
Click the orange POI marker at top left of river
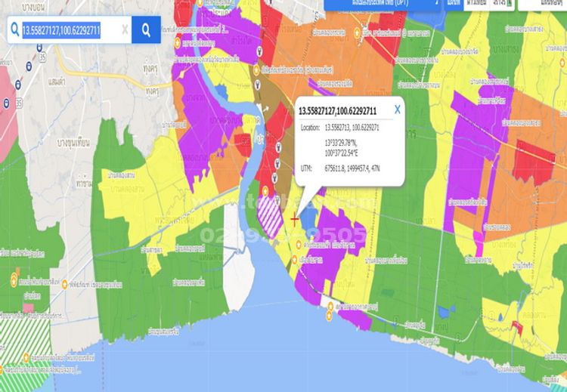click(178, 43)
